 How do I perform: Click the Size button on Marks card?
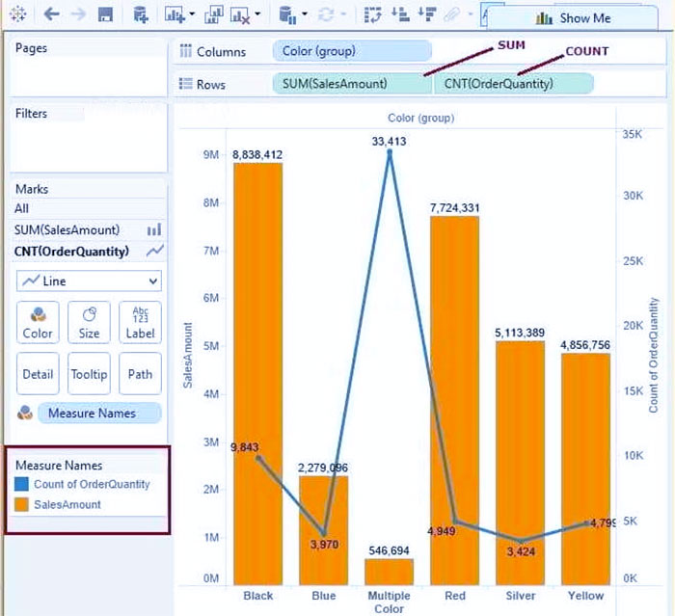point(89,322)
